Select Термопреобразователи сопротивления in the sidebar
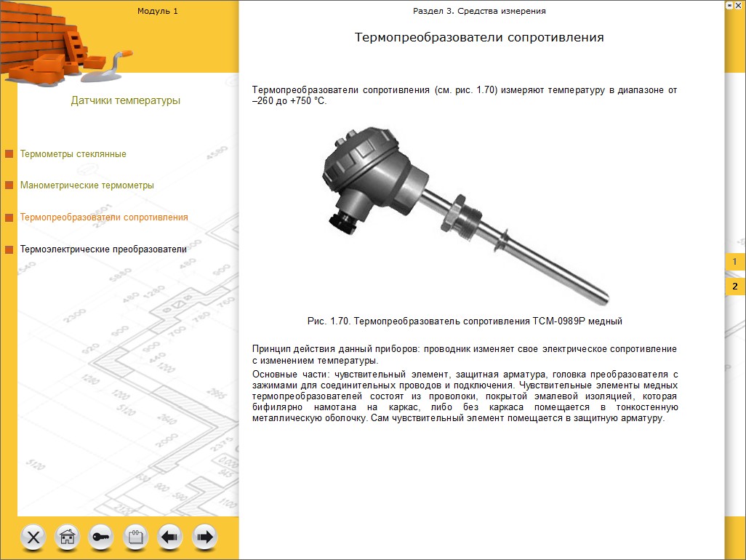The width and height of the screenshot is (746, 560). point(104,217)
